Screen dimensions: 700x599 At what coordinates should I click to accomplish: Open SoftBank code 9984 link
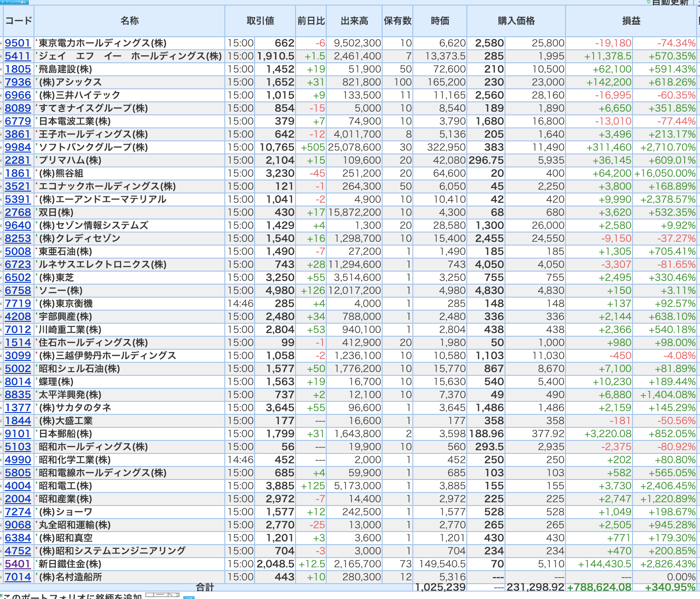[18, 147]
